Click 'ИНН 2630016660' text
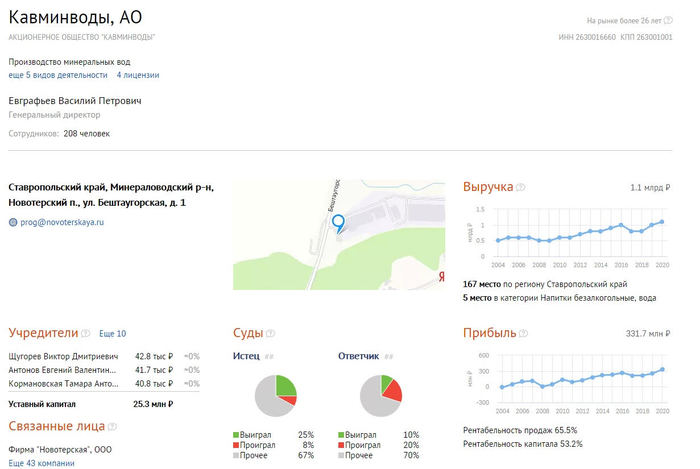Screen dimensions: 700x469 click(587, 37)
